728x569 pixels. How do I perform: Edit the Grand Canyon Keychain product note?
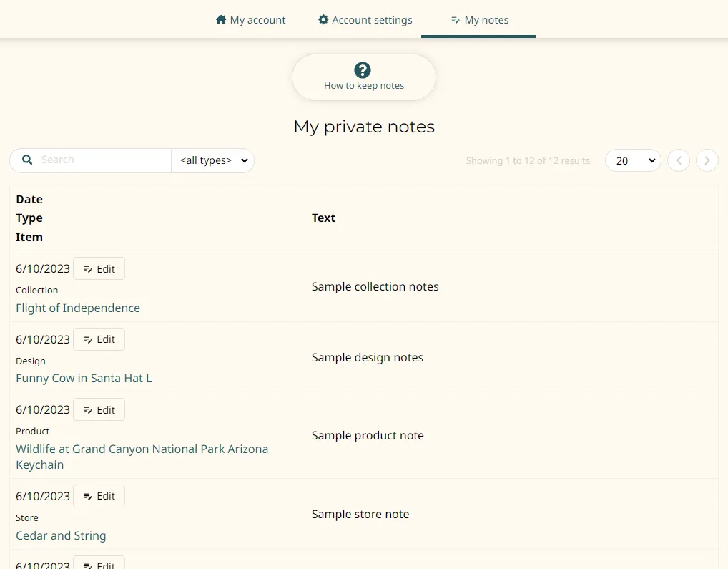(99, 410)
